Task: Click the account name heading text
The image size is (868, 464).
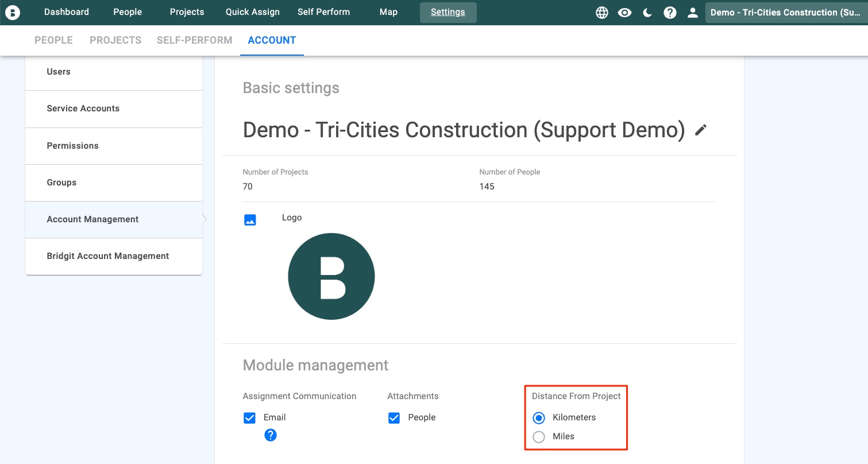Action: [464, 130]
